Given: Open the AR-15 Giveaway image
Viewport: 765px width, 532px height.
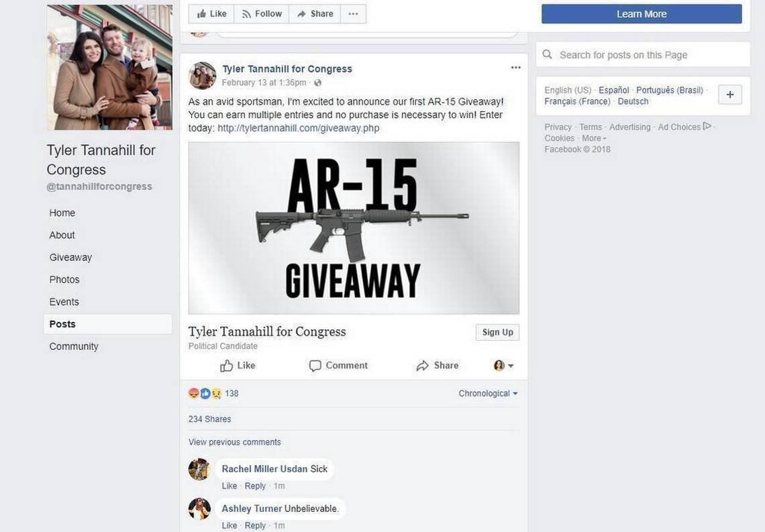Looking at the screenshot, I should (354, 228).
